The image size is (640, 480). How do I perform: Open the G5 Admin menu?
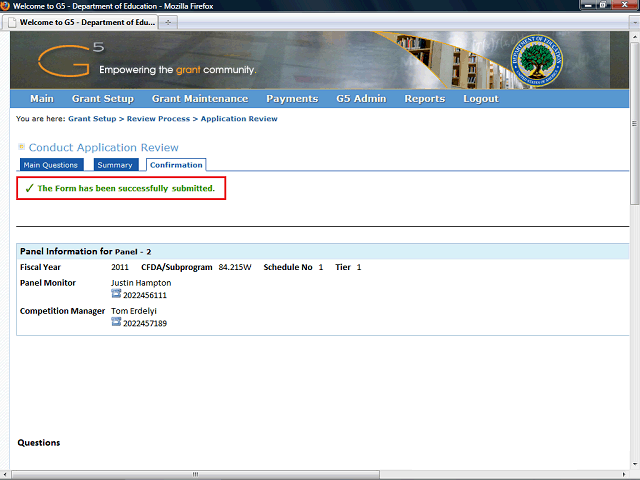pos(361,99)
